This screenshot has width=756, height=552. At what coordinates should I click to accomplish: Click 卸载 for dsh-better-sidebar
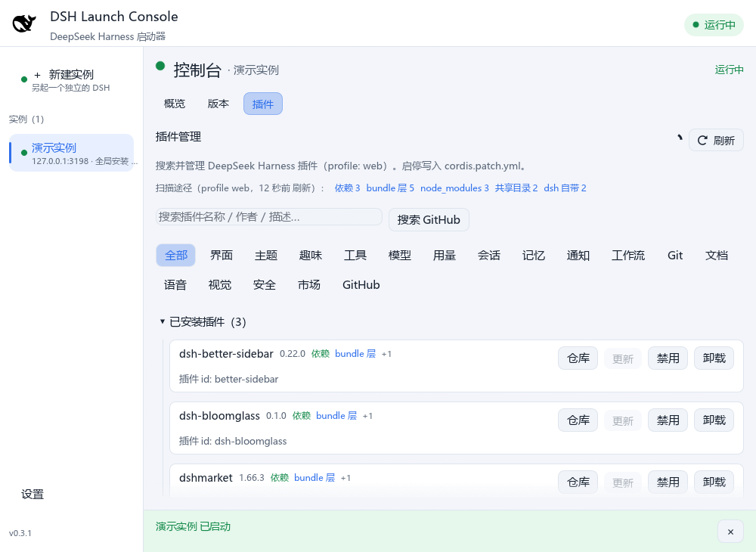[714, 358]
